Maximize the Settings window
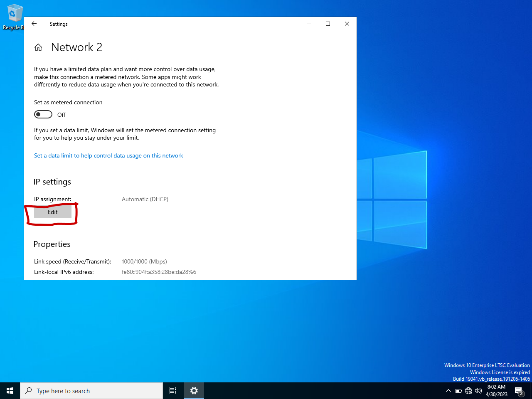This screenshot has width=532, height=399. click(328, 24)
